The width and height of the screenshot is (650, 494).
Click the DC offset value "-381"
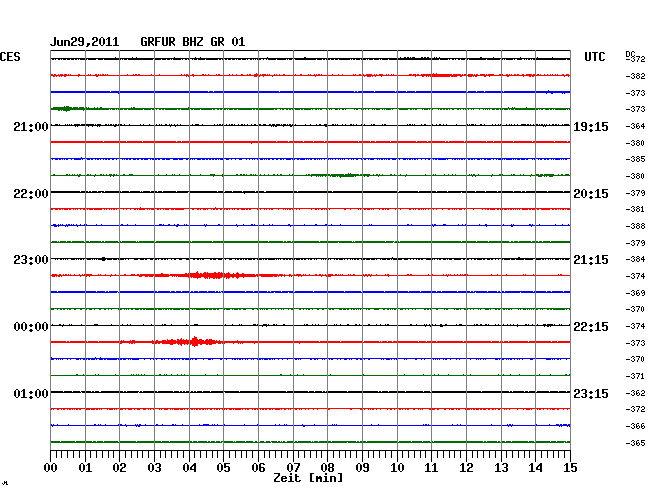[x=635, y=209]
